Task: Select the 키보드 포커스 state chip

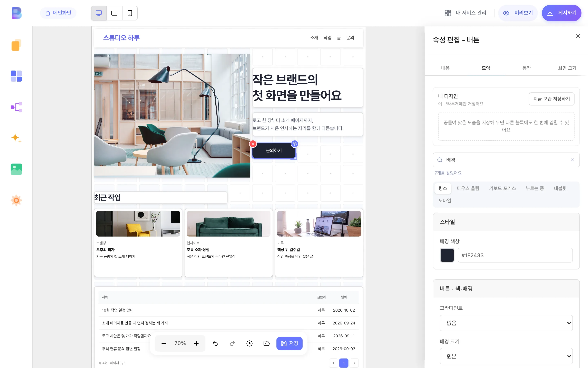Action: coord(502,188)
